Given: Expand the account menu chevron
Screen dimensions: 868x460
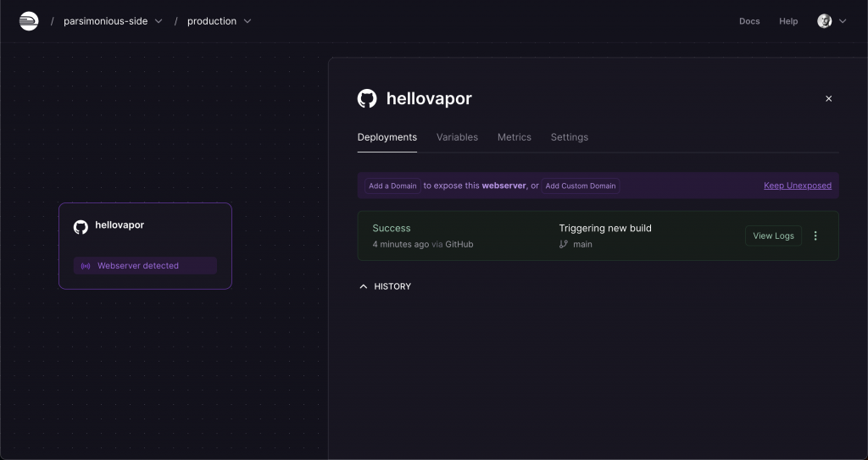Looking at the screenshot, I should (843, 21).
